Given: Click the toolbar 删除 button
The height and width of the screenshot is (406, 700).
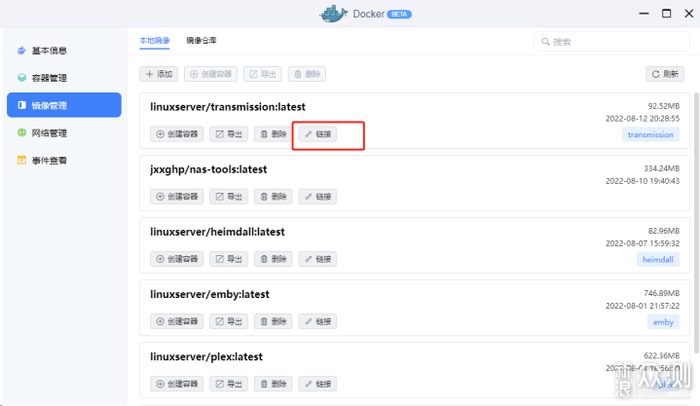Looking at the screenshot, I should pyautogui.click(x=307, y=74).
